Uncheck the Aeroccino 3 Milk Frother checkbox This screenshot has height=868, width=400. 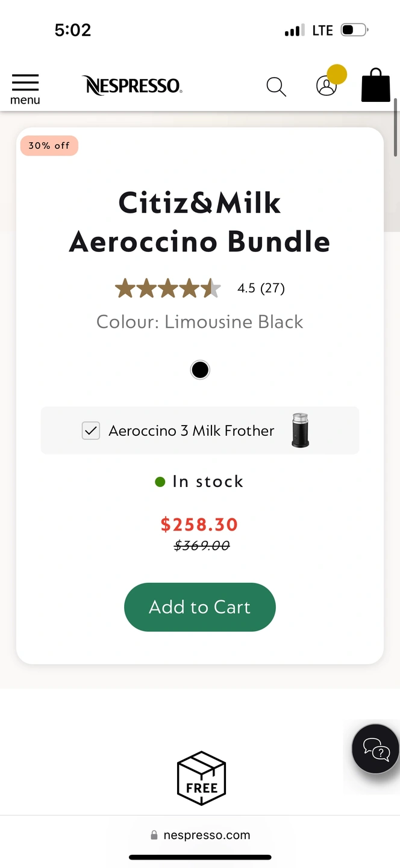coord(90,430)
